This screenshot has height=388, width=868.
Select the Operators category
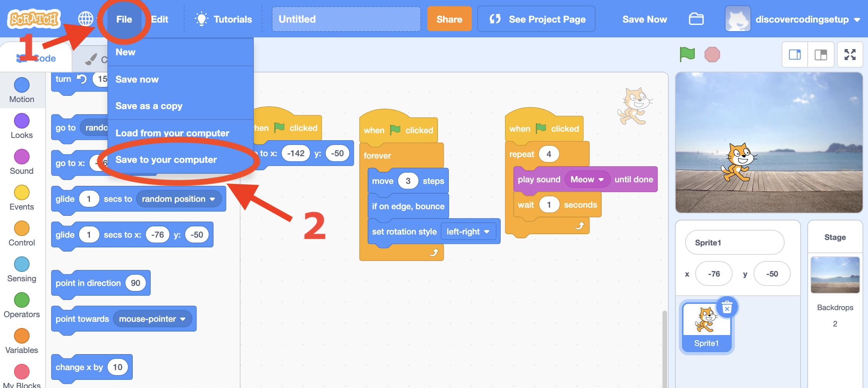[x=22, y=305]
